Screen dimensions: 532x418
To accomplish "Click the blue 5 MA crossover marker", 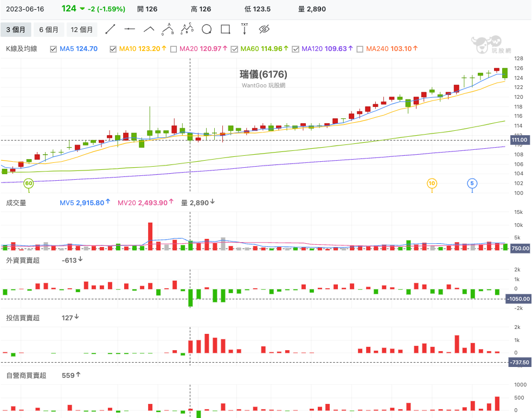I will 472,183.
